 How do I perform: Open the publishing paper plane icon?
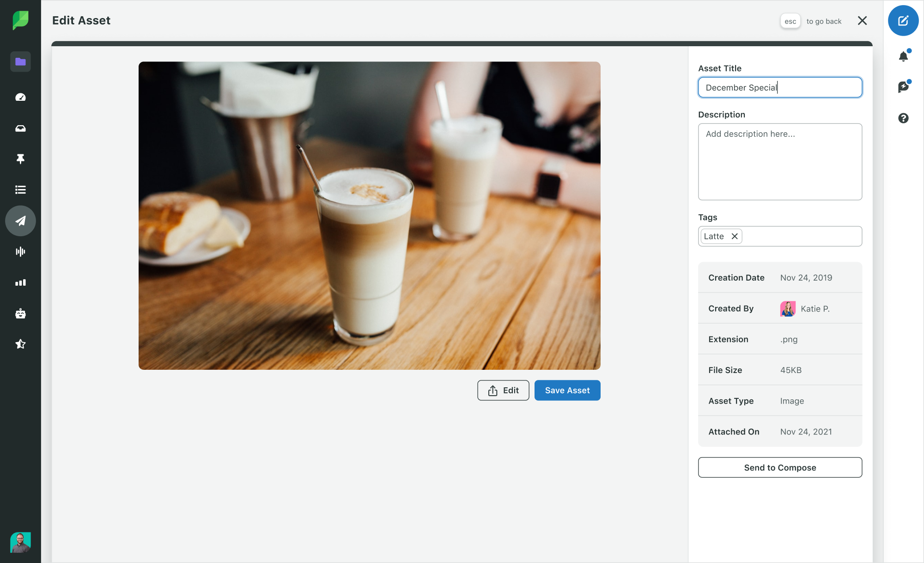click(20, 221)
